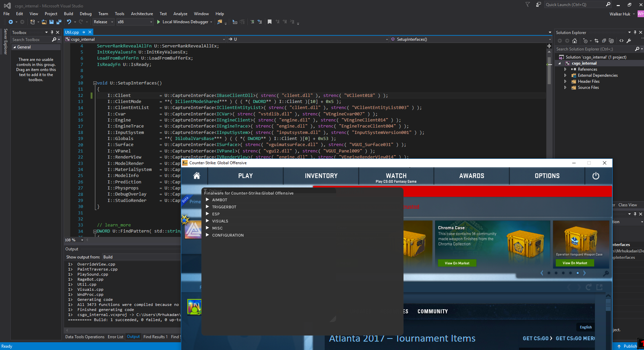
Task: Toggle pin on Util.cpp tab
Action: click(84, 32)
